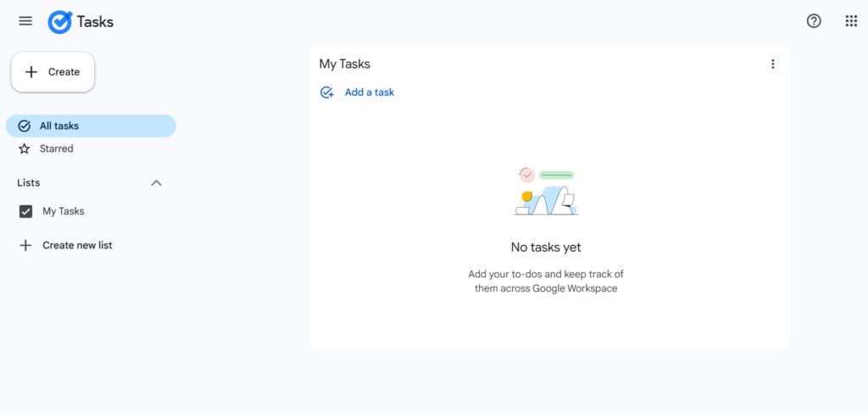Image resolution: width=868 pixels, height=413 pixels.
Task: Open the Google apps grid launcher
Action: pos(851,21)
